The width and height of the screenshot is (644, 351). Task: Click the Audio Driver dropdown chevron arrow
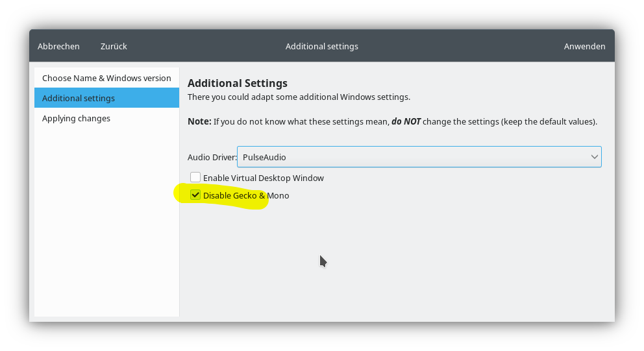point(594,157)
